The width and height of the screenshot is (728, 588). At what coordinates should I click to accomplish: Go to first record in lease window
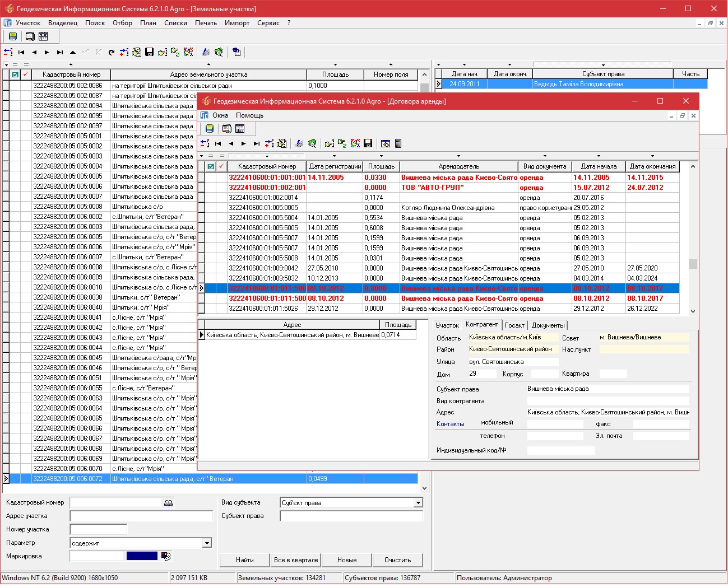coord(218,143)
